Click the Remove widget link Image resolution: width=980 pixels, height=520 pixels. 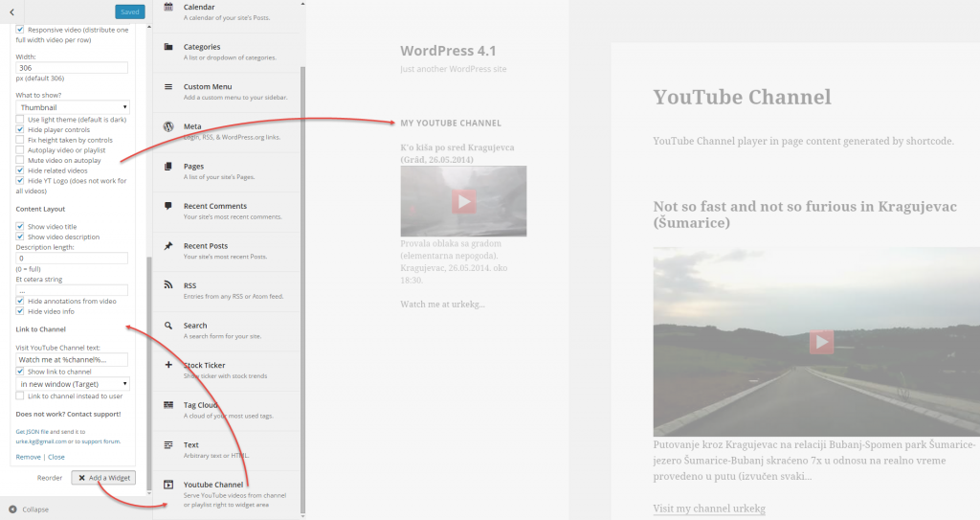click(x=28, y=457)
